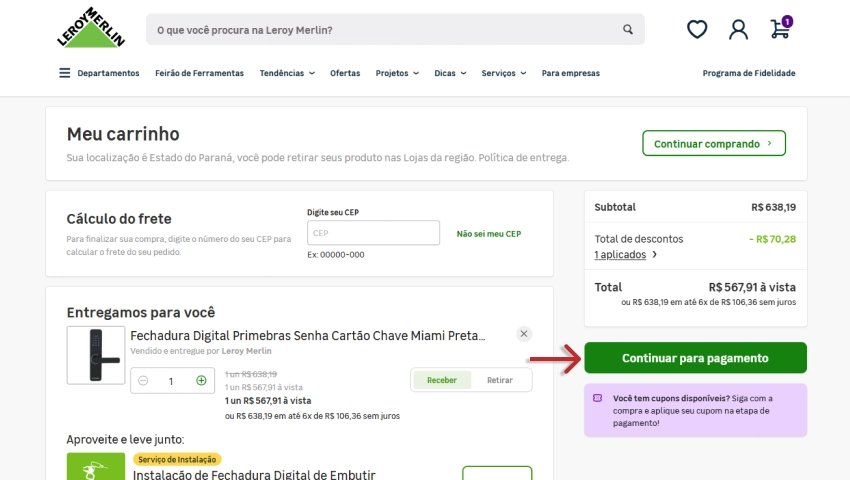Click the Serviço de Instalação green thumbnail
Viewport: 850px width, 480px height.
pos(96,466)
